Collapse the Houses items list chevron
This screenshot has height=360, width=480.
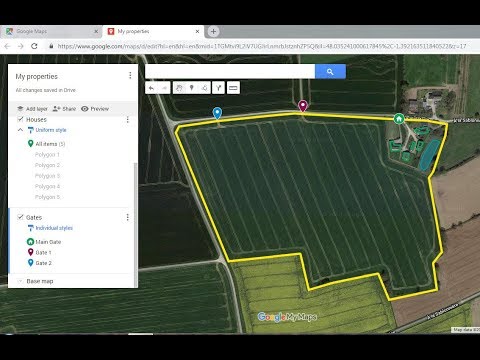pos(20,130)
